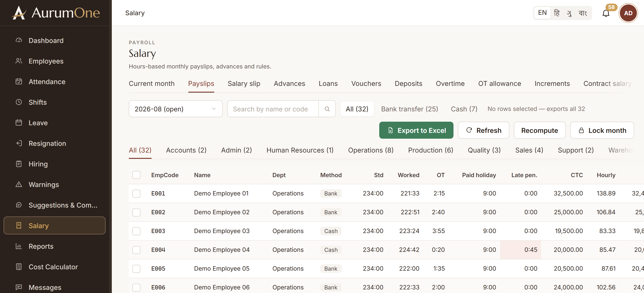This screenshot has height=293, width=644.
Task: Check the E001 row checkbox
Action: coord(136,193)
